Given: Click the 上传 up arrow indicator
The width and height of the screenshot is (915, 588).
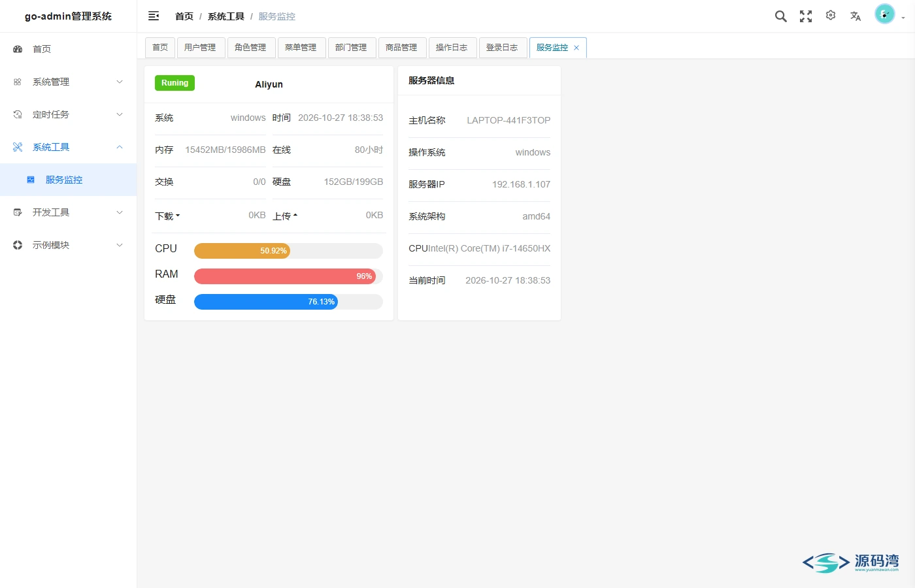Looking at the screenshot, I should [295, 215].
